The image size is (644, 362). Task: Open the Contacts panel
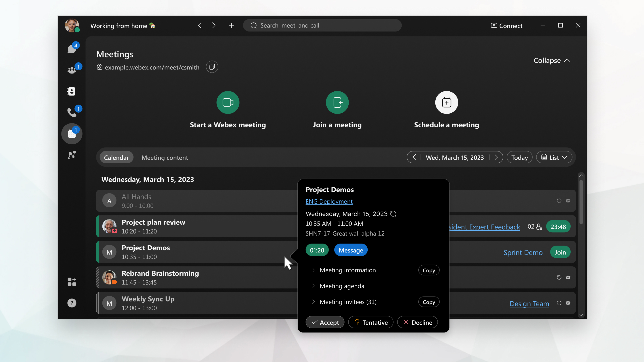point(72,91)
